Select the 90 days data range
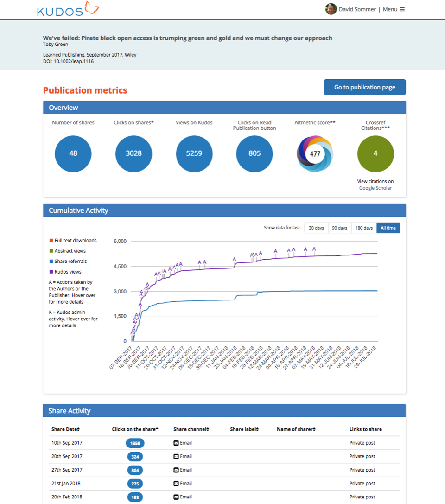 coord(340,228)
